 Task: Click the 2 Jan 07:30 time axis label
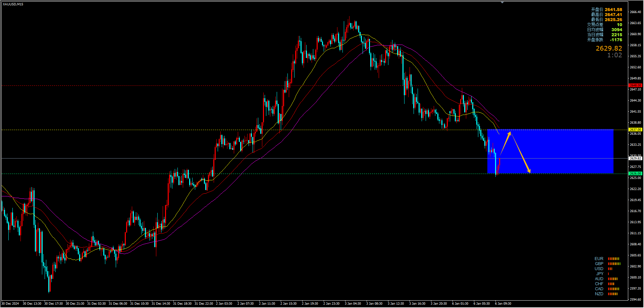point(246,304)
